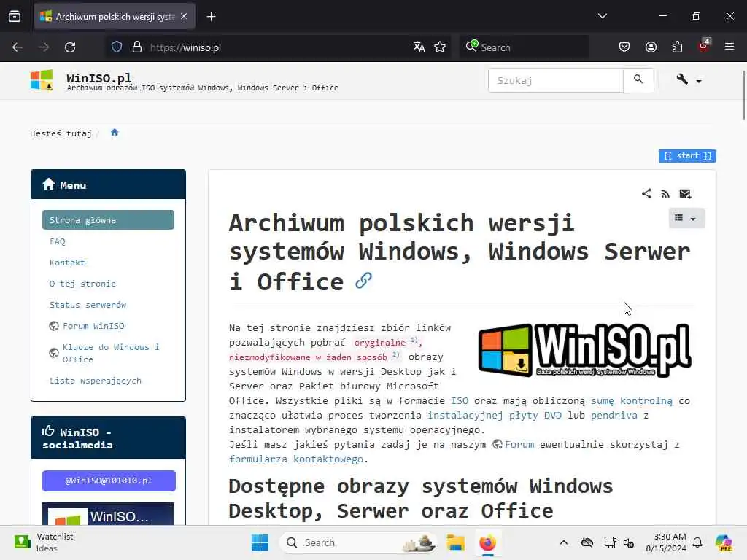Open uBlock Origin extension icon
The height and width of the screenshot is (560, 747).
pos(704,46)
